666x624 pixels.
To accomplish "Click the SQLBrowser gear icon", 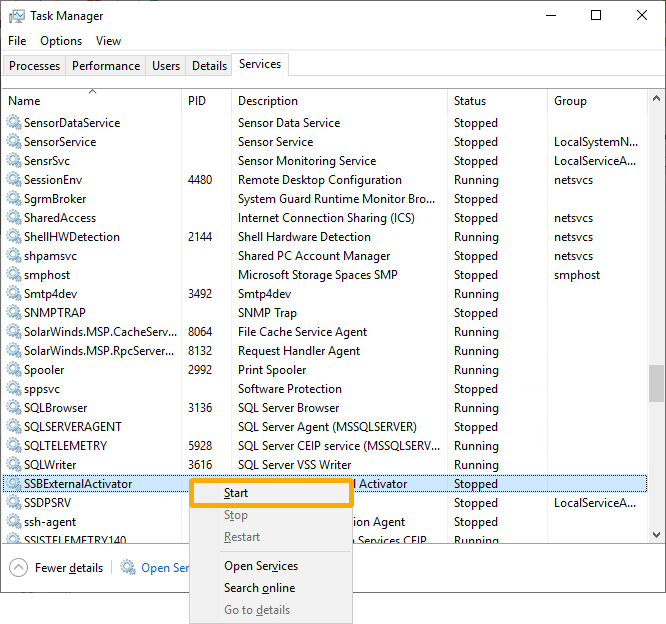I will coord(14,407).
